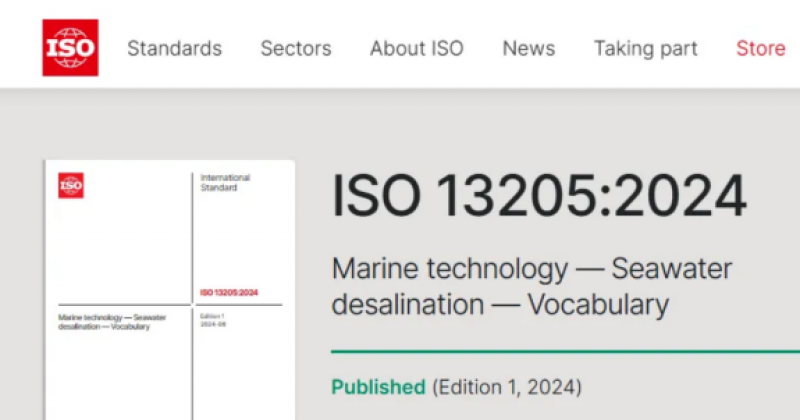Click the green Published status label
Screen dimensions: 800x420
[378, 387]
